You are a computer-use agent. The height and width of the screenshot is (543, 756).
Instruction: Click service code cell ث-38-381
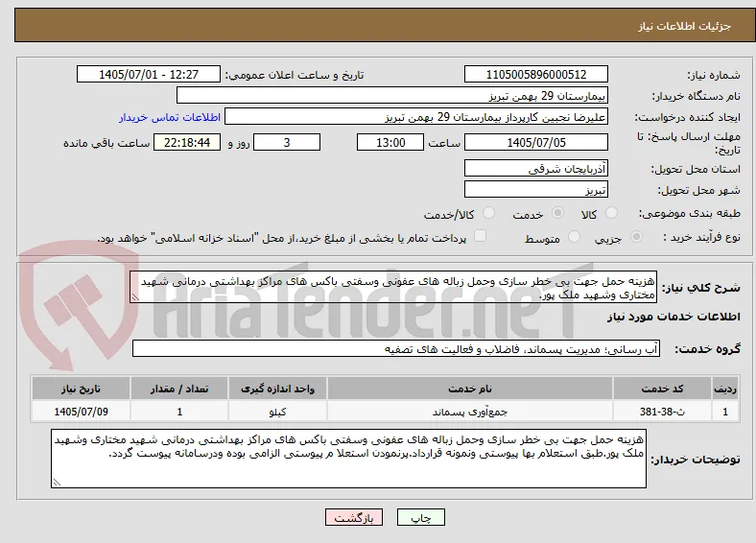(x=663, y=412)
